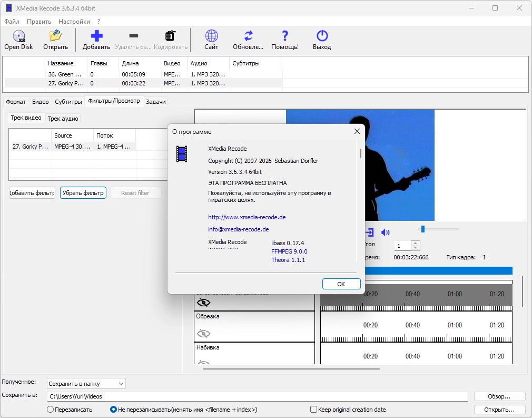Click OK in the О программе dialog
This screenshot has height=418, width=532.
341,284
